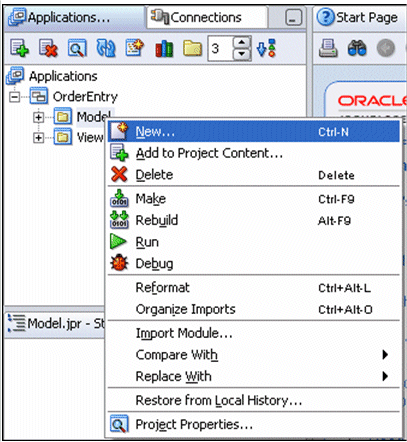Choose Reformat from the context menu

pyautogui.click(x=254, y=288)
